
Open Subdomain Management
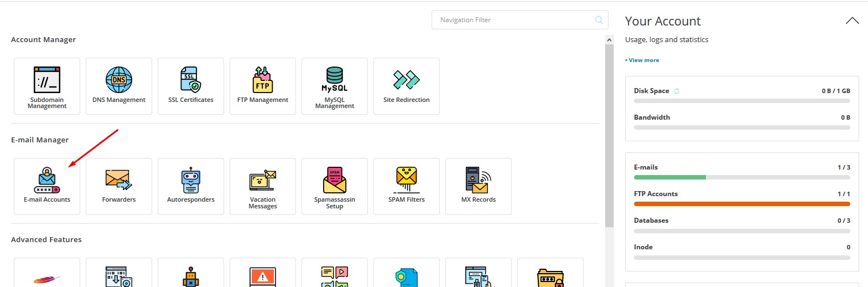coord(47,86)
